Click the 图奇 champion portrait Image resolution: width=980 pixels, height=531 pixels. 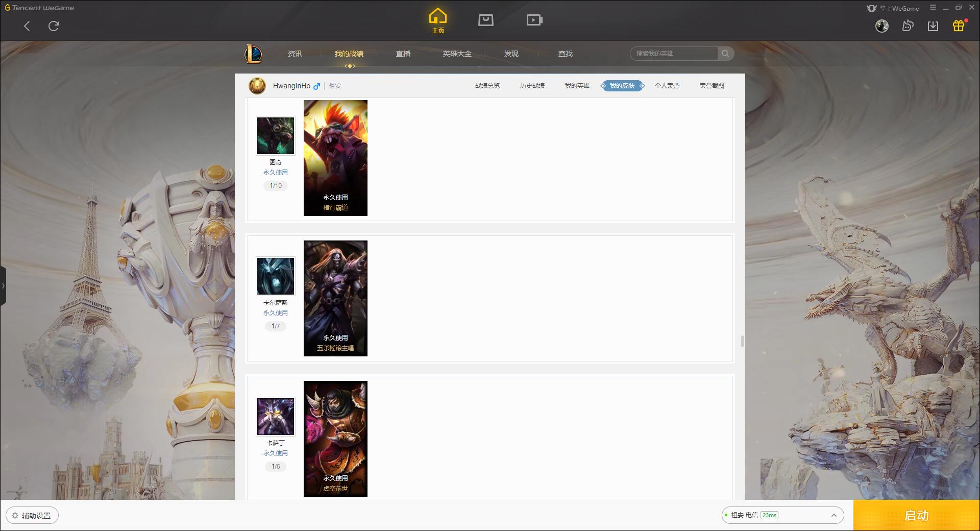coord(276,136)
